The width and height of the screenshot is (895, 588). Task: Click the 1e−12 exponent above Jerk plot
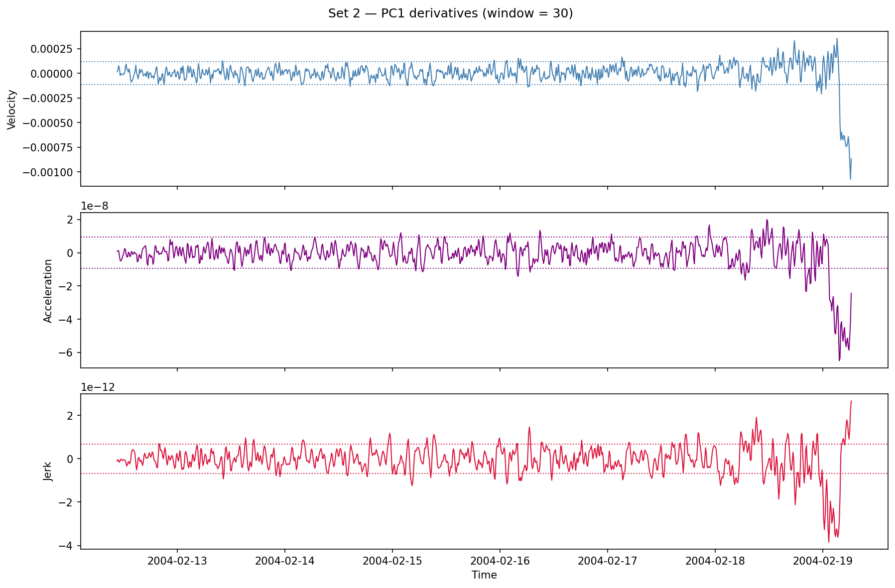[x=98, y=388]
